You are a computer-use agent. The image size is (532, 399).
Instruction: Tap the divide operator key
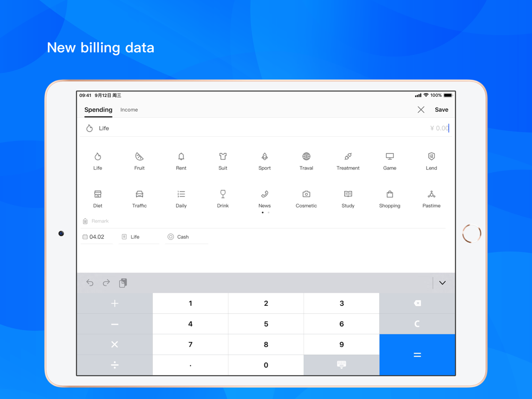[115, 365]
